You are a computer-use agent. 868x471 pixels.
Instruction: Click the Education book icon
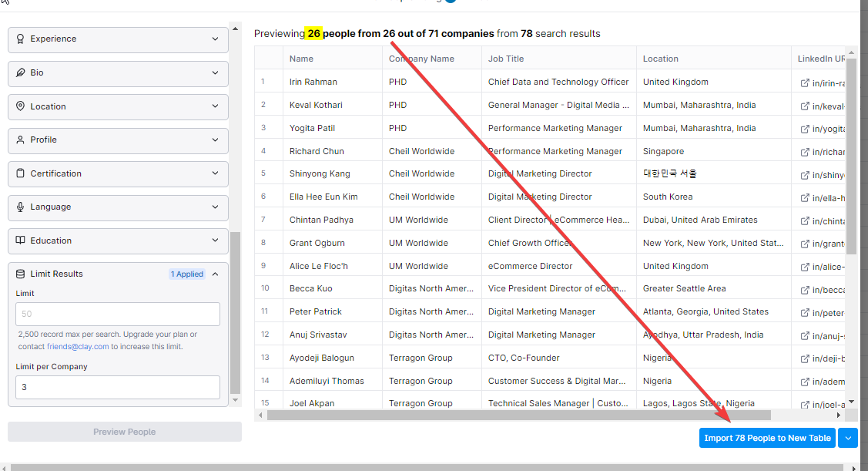pos(20,241)
